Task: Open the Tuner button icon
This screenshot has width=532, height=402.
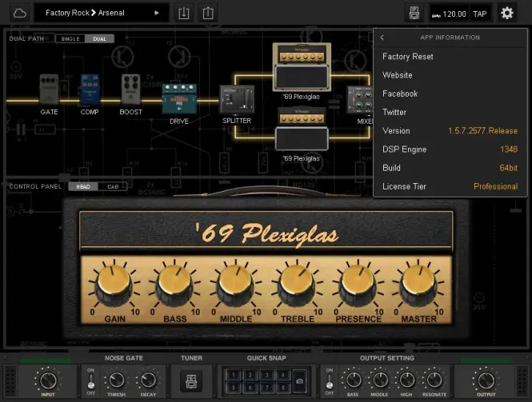Action: (191, 380)
